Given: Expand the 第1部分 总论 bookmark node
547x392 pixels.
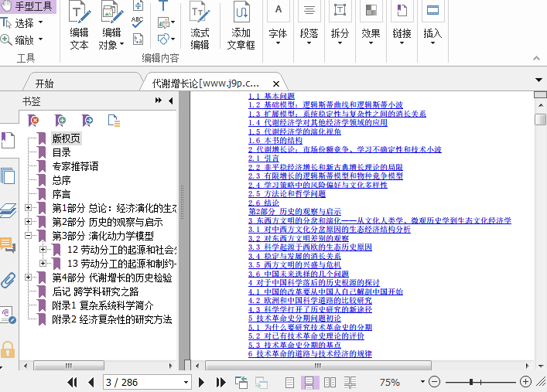Looking at the screenshot, I should tap(29, 208).
